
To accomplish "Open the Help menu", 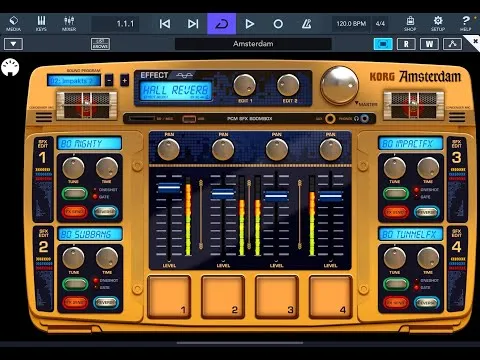I will point(466,24).
